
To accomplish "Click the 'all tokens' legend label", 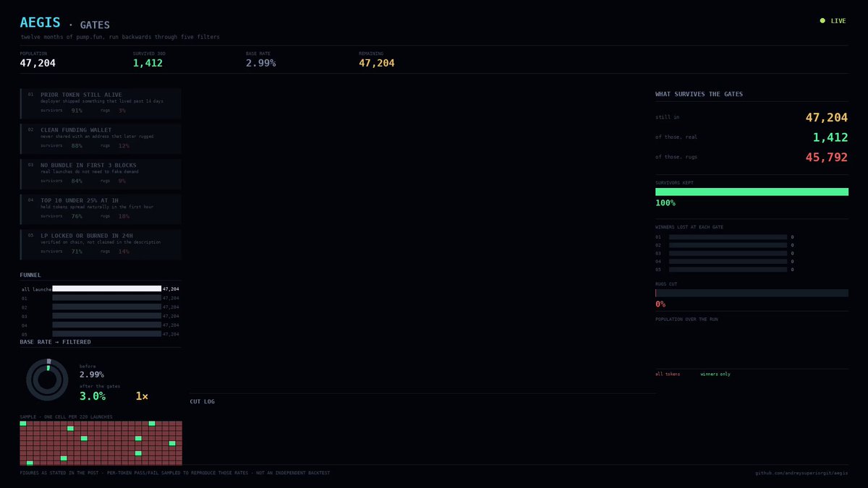I will pyautogui.click(x=668, y=374).
